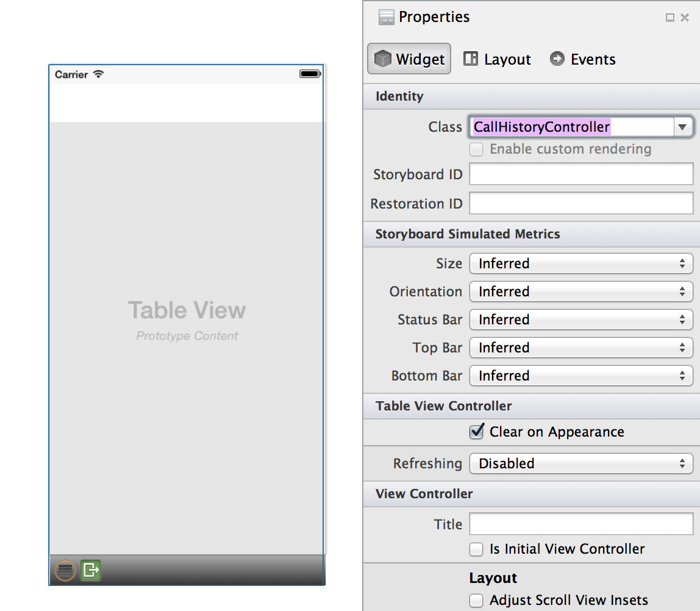Click the float panel square icon
This screenshot has height=611, width=700.
(670, 18)
